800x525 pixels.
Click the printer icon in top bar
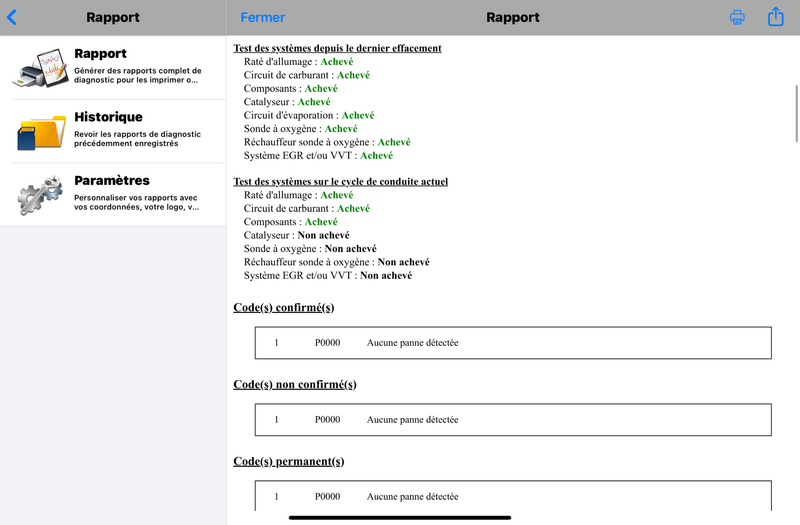pos(737,17)
